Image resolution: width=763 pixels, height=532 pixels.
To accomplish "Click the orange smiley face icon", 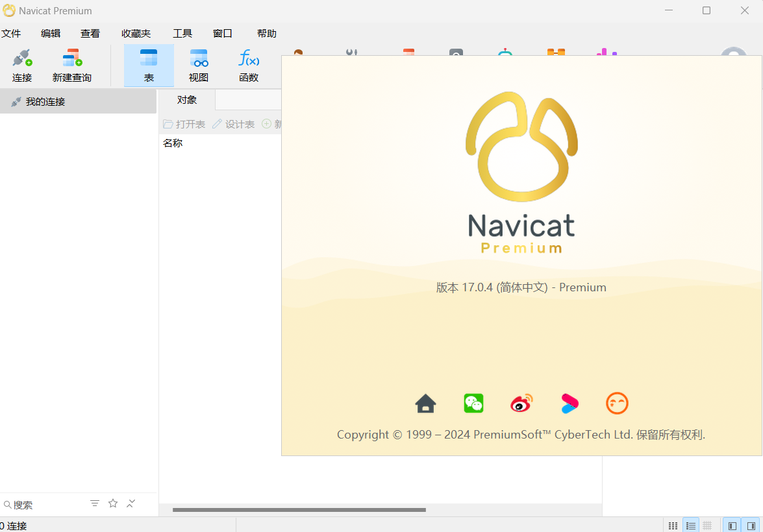I will pos(617,403).
